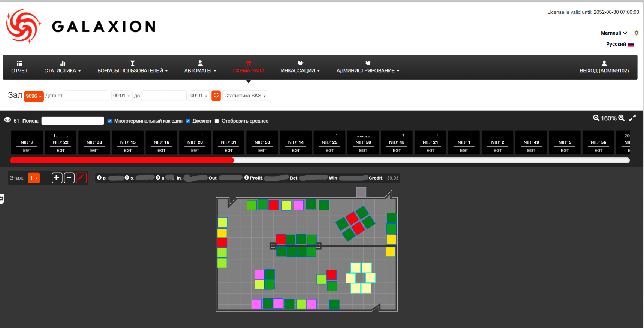644x328 pixels.
Task: Open the hall 9096 dropdown
Action: click(34, 96)
